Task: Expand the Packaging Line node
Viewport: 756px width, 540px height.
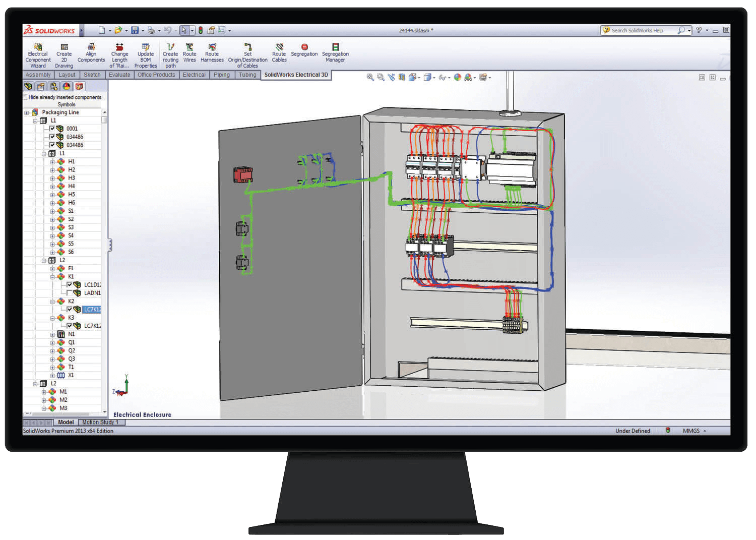Action: point(27,112)
